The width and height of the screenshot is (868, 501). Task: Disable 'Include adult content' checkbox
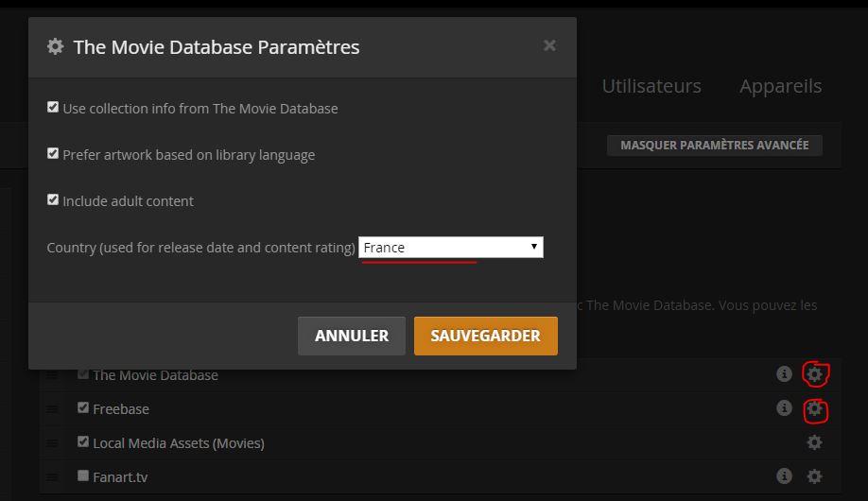pyautogui.click(x=53, y=199)
